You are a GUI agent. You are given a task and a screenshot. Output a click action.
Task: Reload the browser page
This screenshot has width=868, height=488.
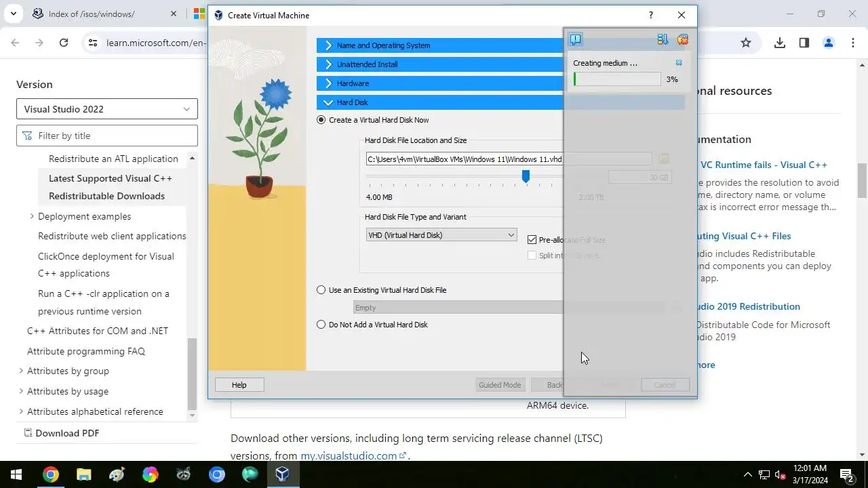64,43
